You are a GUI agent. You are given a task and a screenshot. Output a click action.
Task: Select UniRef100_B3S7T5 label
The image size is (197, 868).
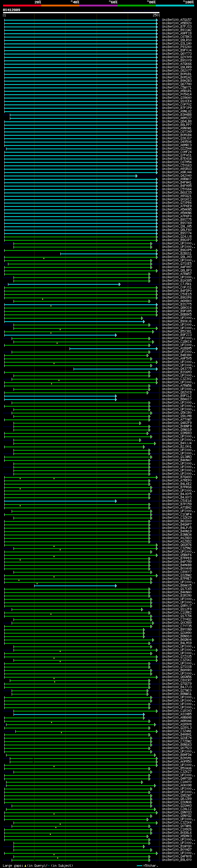pos(177,304)
